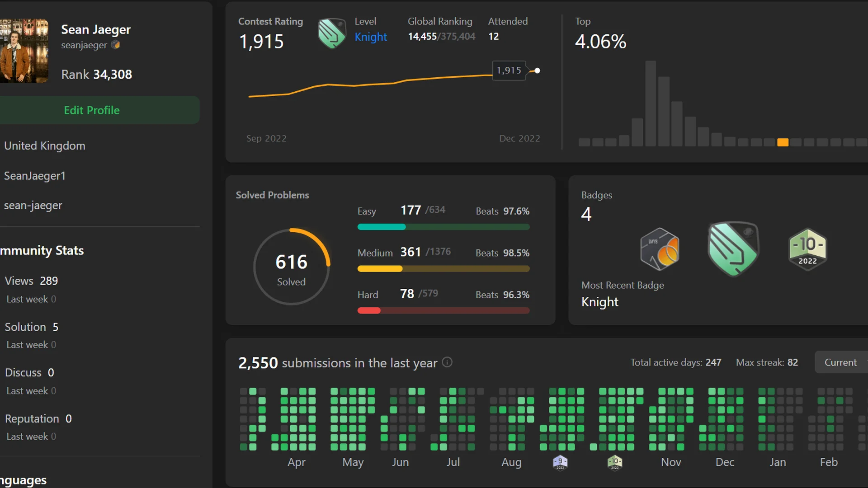Click the -10 2022 badge below October's heatmap
The image size is (868, 488).
click(x=615, y=462)
